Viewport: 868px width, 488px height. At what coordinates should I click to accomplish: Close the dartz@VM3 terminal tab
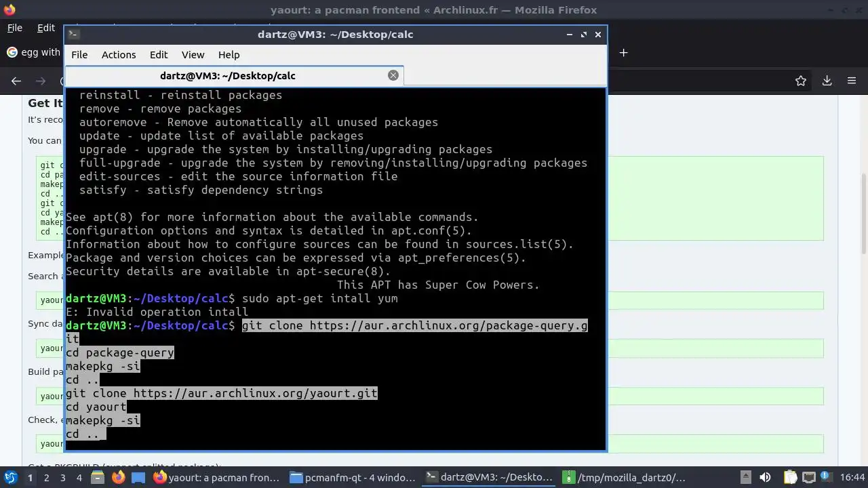(x=393, y=75)
